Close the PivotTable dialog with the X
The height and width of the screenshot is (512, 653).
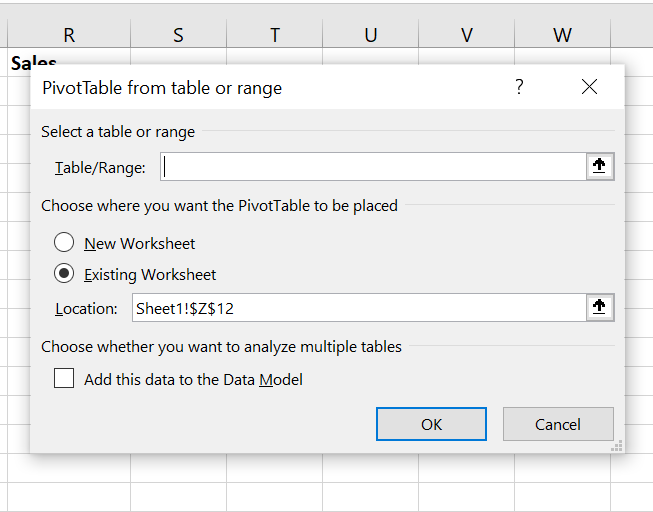pyautogui.click(x=589, y=87)
